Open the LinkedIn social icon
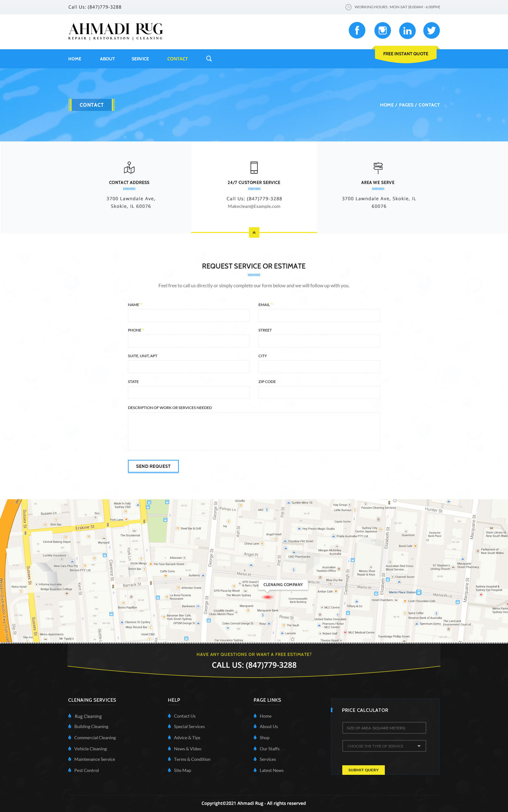Viewport: 508px width, 812px height. tap(407, 30)
